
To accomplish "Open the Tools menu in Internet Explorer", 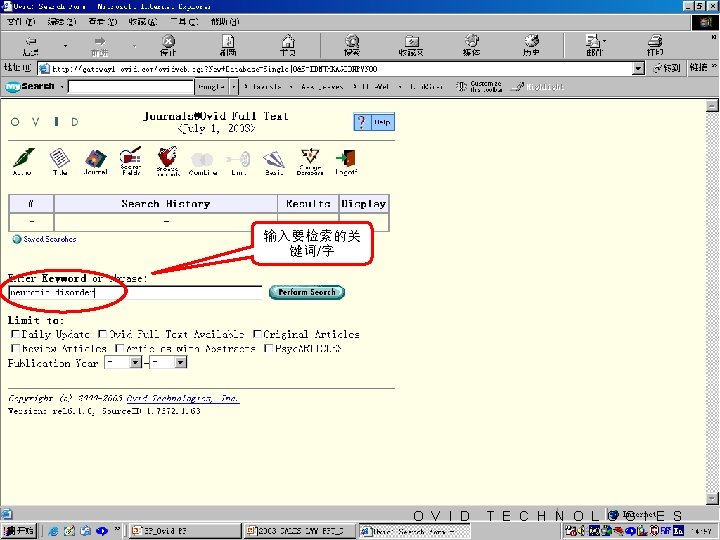I will (x=184, y=22).
